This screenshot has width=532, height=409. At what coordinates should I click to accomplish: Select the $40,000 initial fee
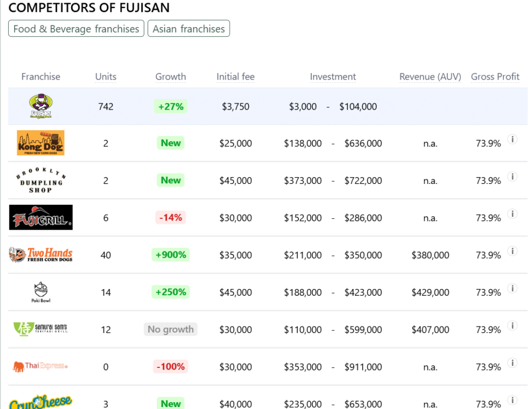pos(235,404)
